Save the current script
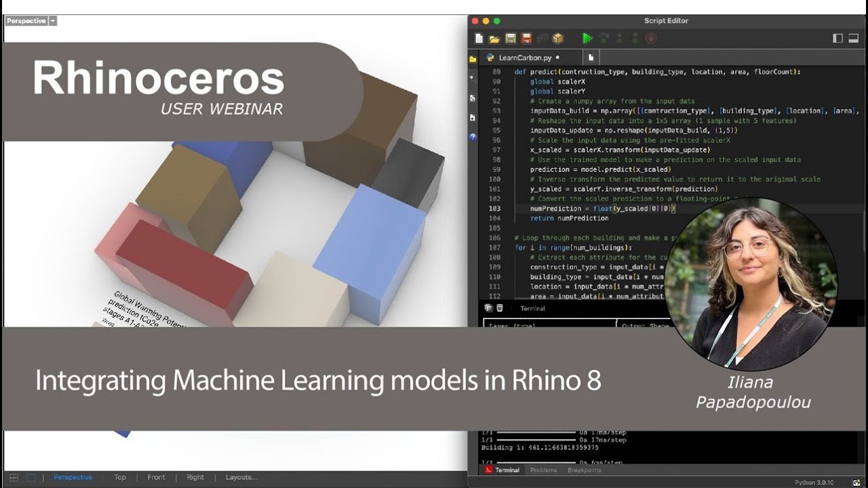The image size is (868, 488). (x=511, y=39)
